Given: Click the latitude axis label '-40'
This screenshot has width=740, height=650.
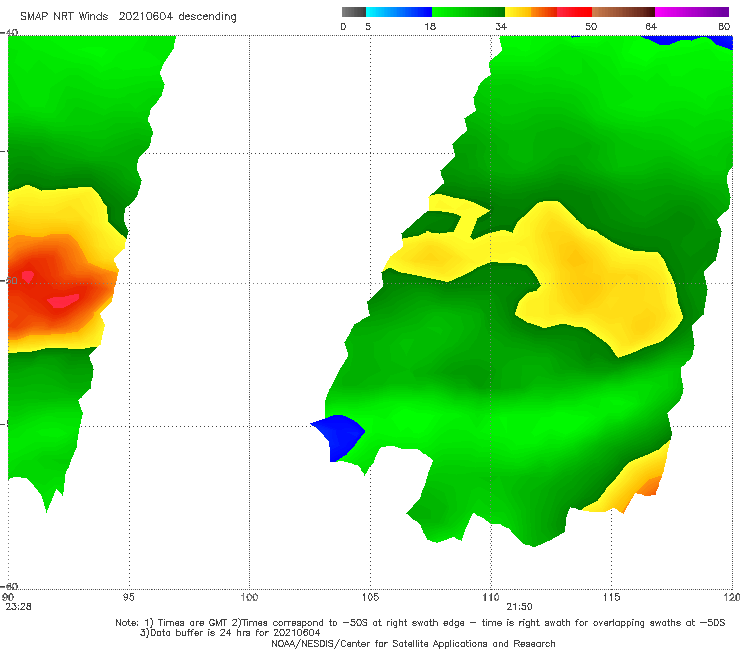Looking at the screenshot, I should [9, 32].
